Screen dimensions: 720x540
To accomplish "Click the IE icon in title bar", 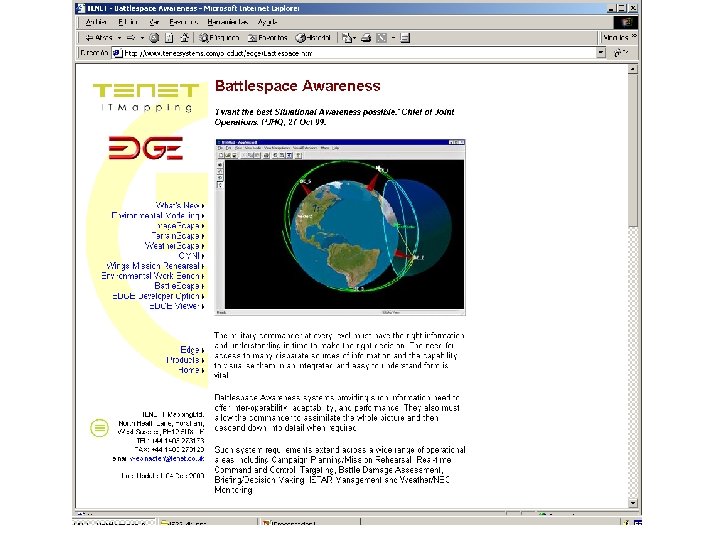I will pos(81,8).
